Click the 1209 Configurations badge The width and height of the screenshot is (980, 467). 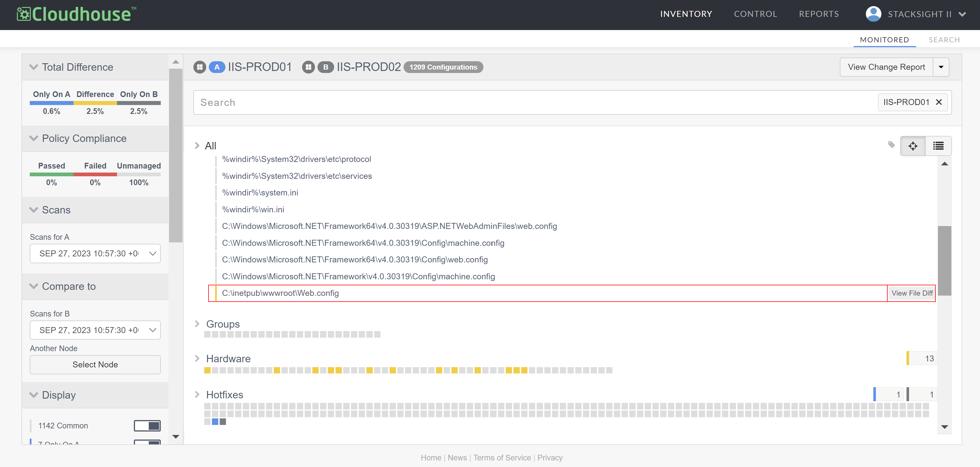(443, 67)
